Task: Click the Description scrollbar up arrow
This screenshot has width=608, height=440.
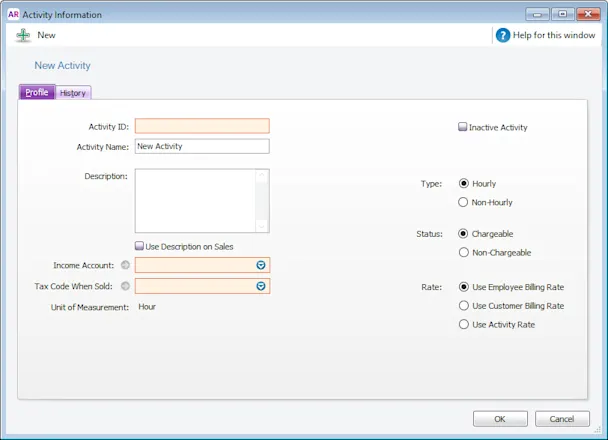Action: [262, 175]
